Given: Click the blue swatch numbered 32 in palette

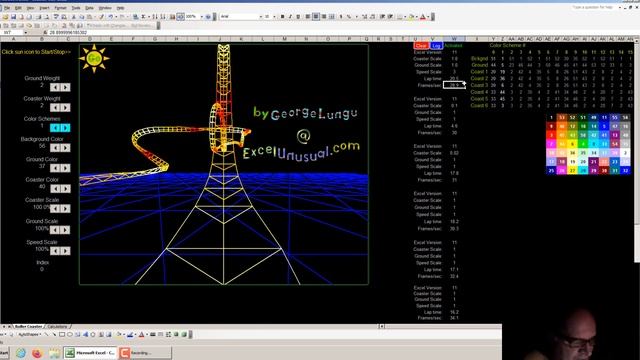Looking at the screenshot, I should pos(625,171).
